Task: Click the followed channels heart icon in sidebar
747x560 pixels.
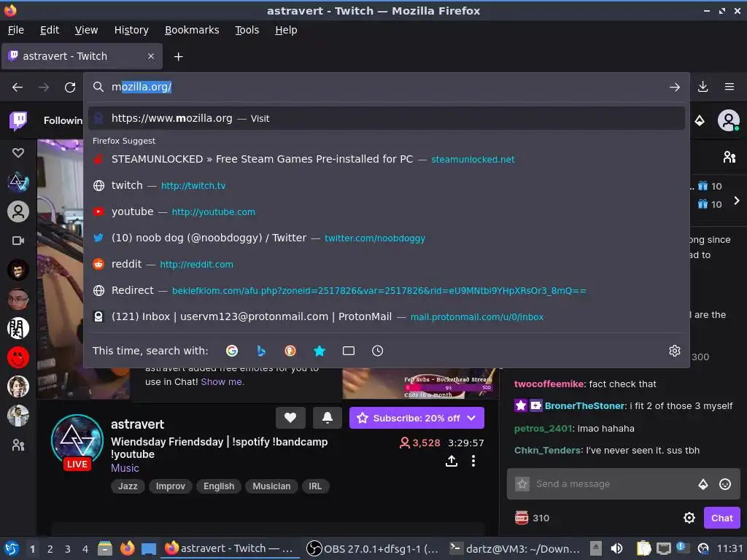Action: coord(18,153)
